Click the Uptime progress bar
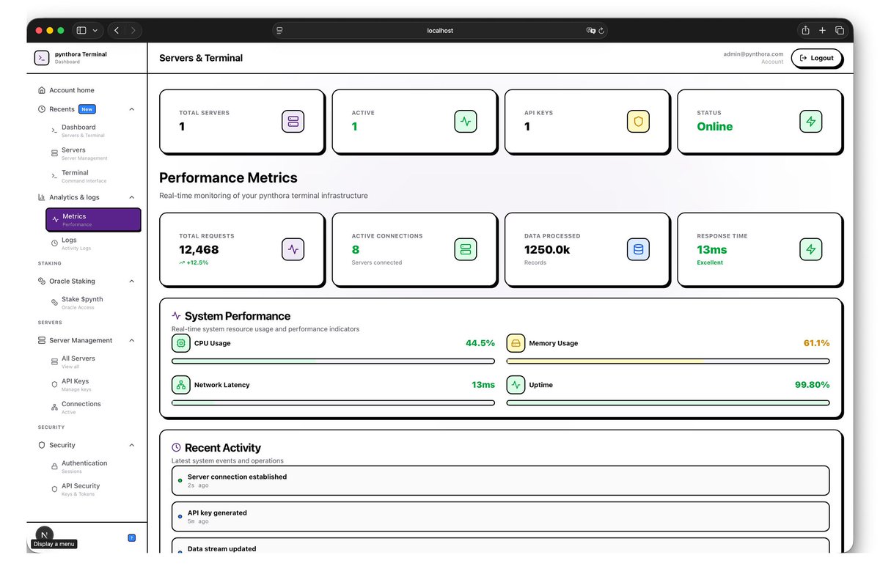This screenshot has width=880, height=588. 668,403
